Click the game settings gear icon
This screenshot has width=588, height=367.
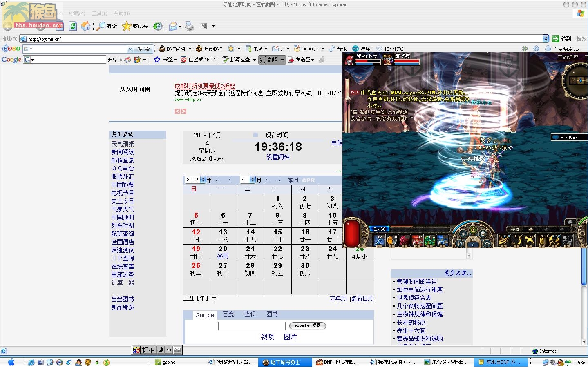coord(487,243)
